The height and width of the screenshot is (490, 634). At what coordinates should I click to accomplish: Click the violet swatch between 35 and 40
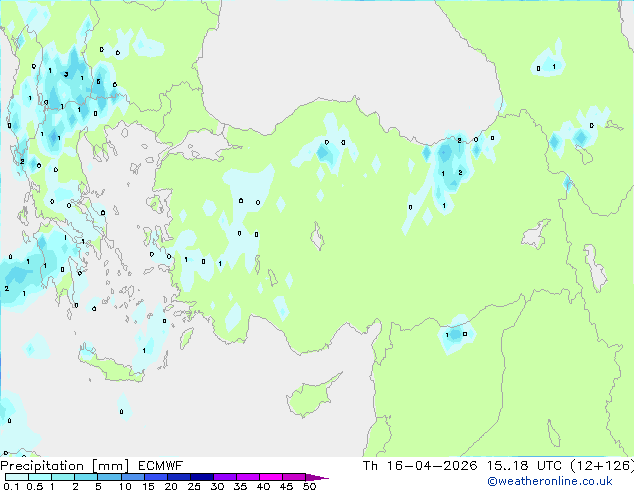click(x=247, y=477)
